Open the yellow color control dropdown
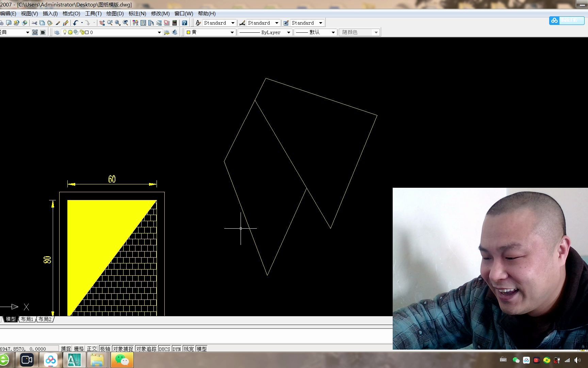The width and height of the screenshot is (588, 368). [x=210, y=32]
